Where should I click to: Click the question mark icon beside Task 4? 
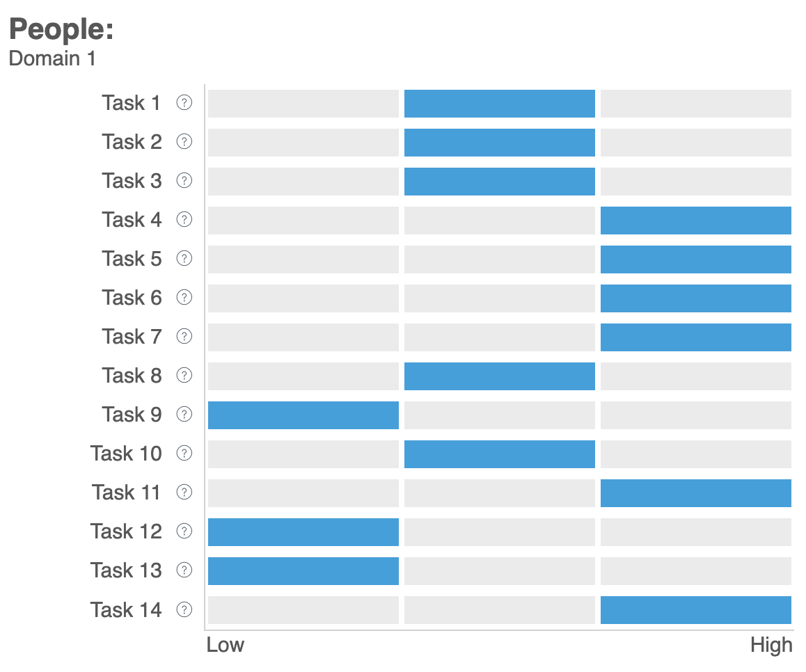click(184, 220)
